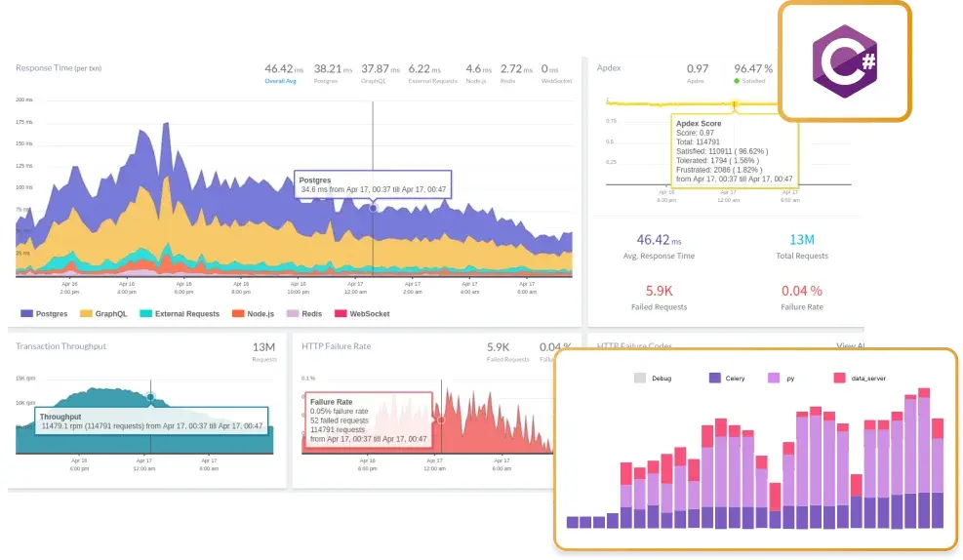Screen dimensions: 963x560
Task: Click the Postgres data point on response chart
Action: pos(373,208)
